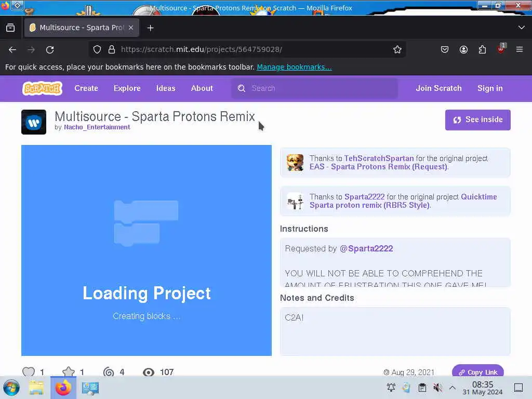Love the project with heart icon

pos(29,372)
